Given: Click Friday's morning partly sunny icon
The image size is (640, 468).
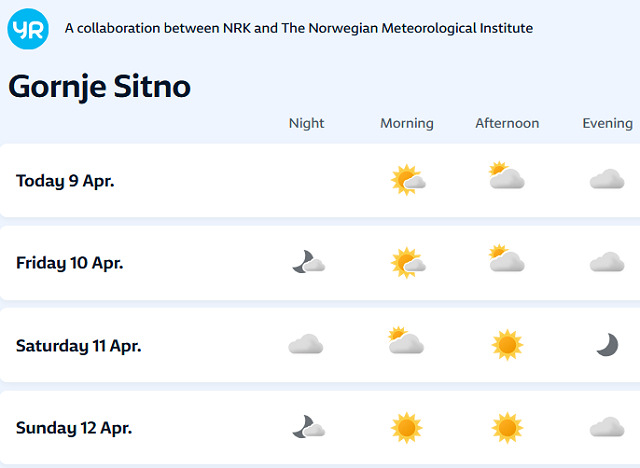Looking at the screenshot, I should coord(407,262).
